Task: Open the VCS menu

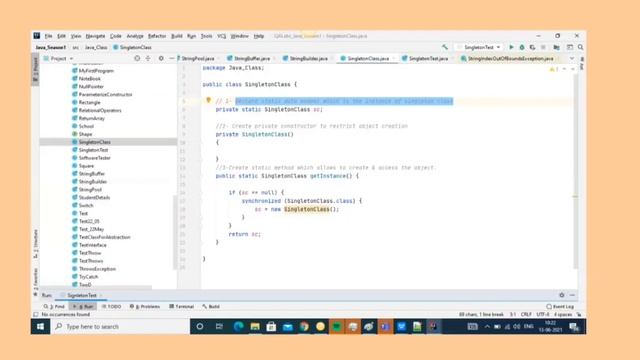Action: 221,36
